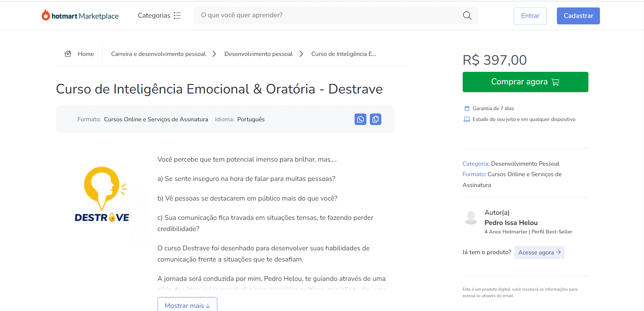Click the 'Garantia de 7 dias' calendar icon
644x311 pixels.
467,108
